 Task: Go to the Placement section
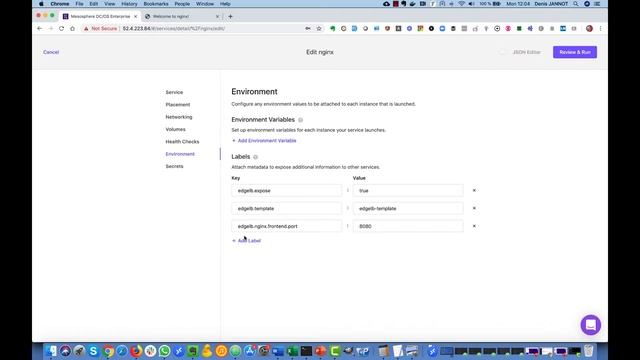(x=178, y=104)
